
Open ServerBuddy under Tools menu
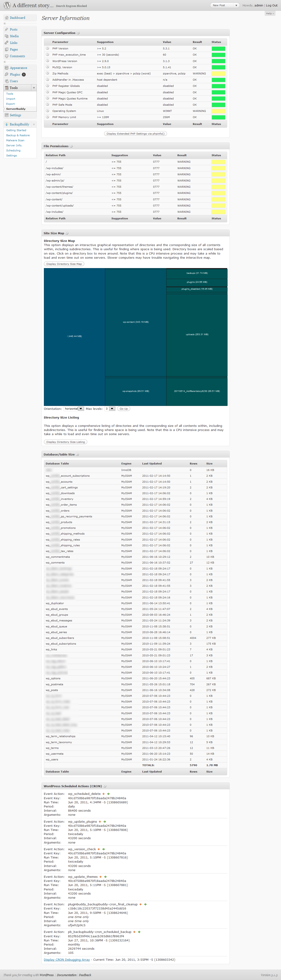click(16, 109)
